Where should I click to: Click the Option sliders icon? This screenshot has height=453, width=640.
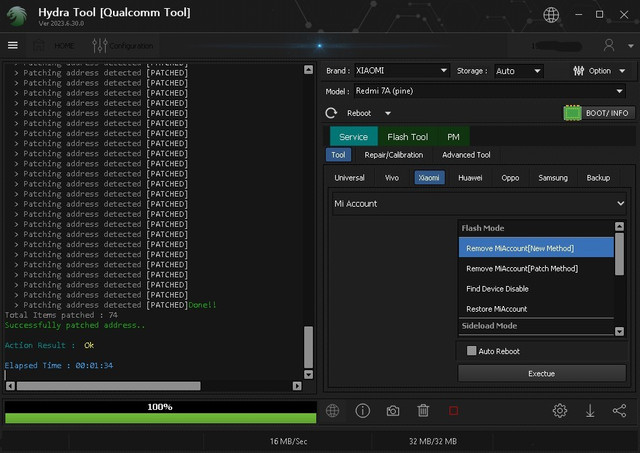pos(578,71)
